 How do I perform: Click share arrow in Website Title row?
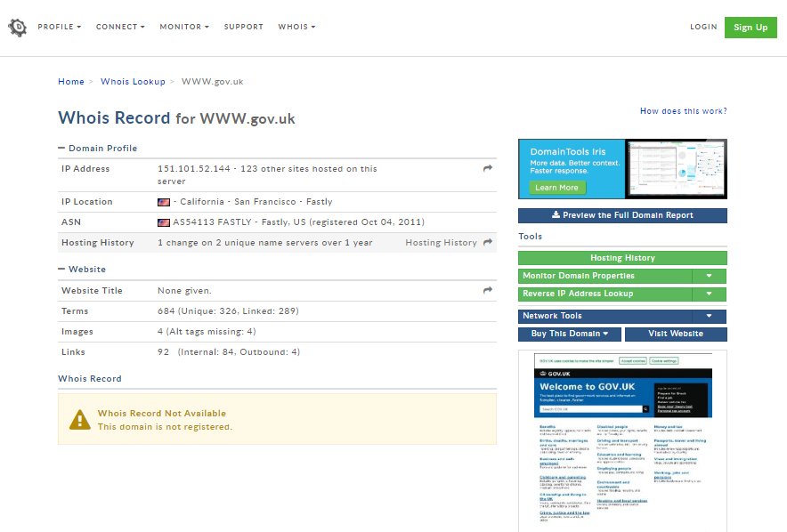(x=487, y=290)
